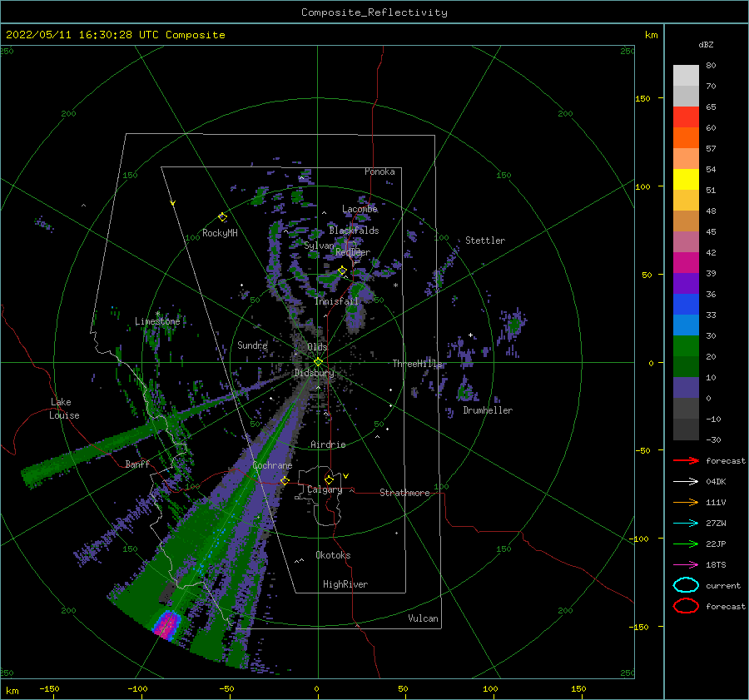Click the yellow diamond marker above Calgary
This screenshot has width=749, height=700.
[x=329, y=479]
